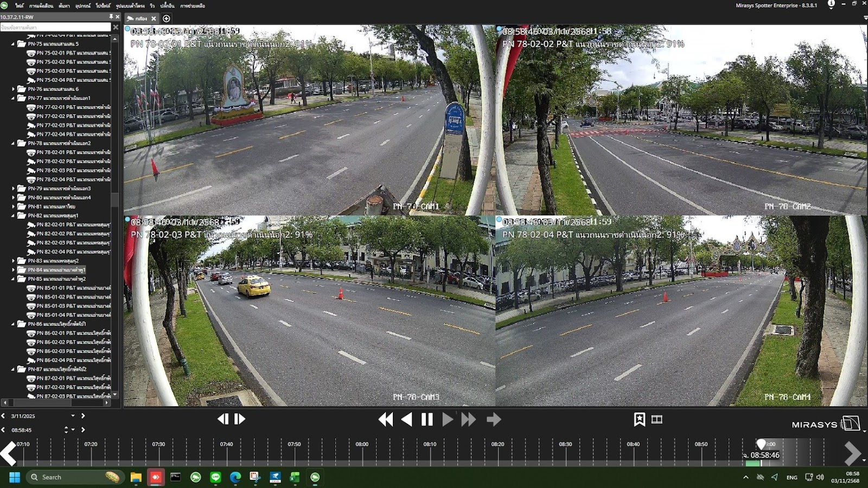Open the อุปกรณ์ menu
The height and width of the screenshot is (488, 868).
point(83,5)
